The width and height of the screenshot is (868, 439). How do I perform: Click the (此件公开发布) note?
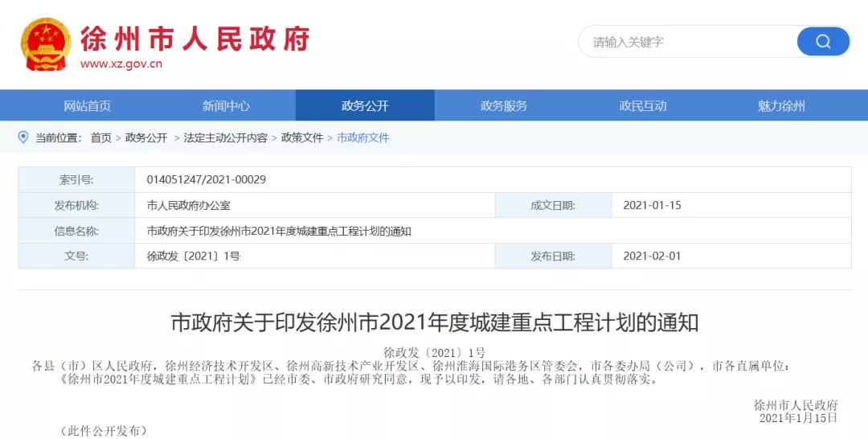click(104, 431)
